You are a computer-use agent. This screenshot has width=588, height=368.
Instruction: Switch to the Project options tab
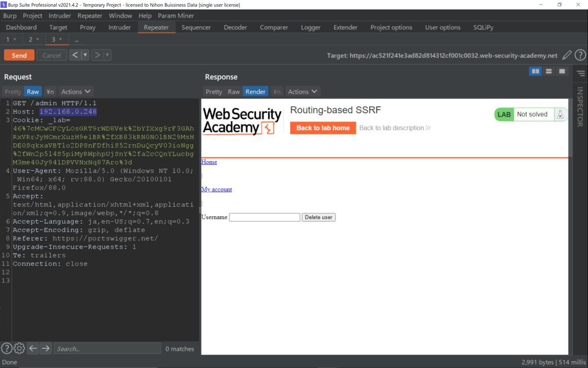pyautogui.click(x=392, y=27)
